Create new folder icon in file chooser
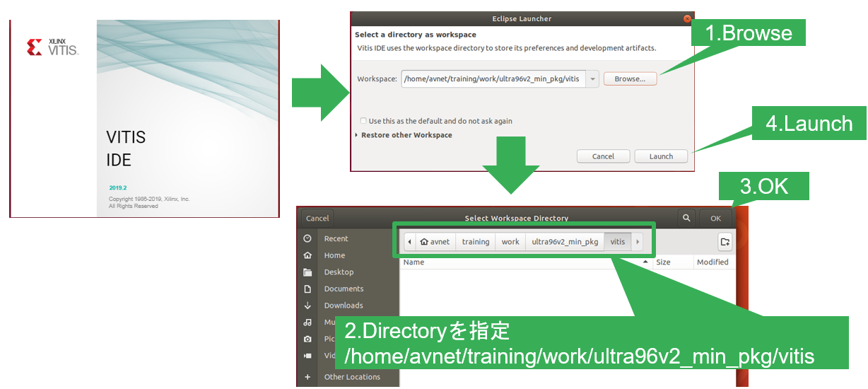This screenshot has height=389, width=868. pyautogui.click(x=725, y=241)
